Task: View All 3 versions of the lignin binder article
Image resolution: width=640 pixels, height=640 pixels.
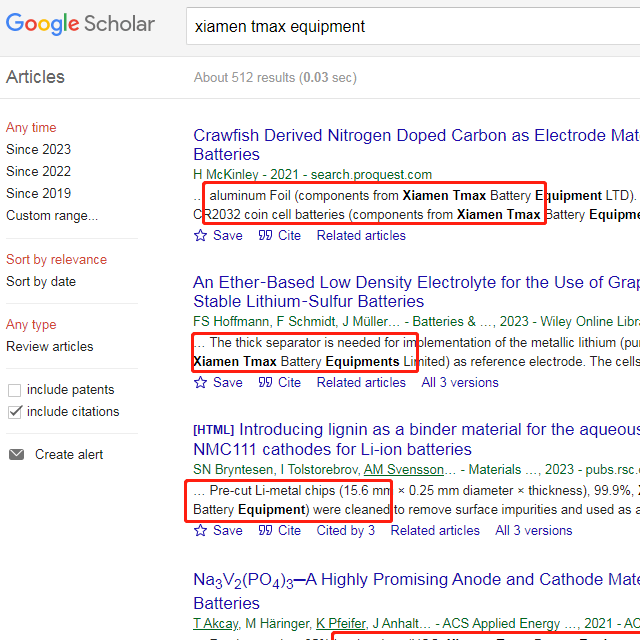Action: point(534,530)
